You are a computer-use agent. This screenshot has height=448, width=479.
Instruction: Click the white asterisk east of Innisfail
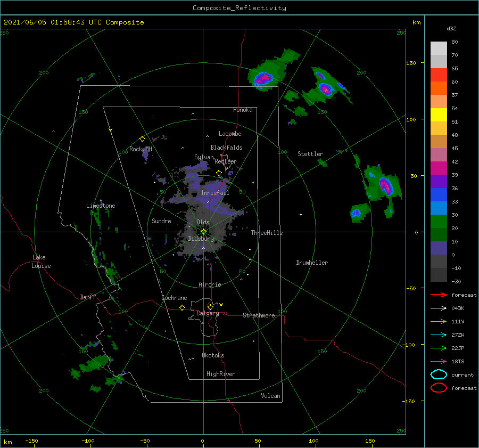pyautogui.click(x=253, y=183)
